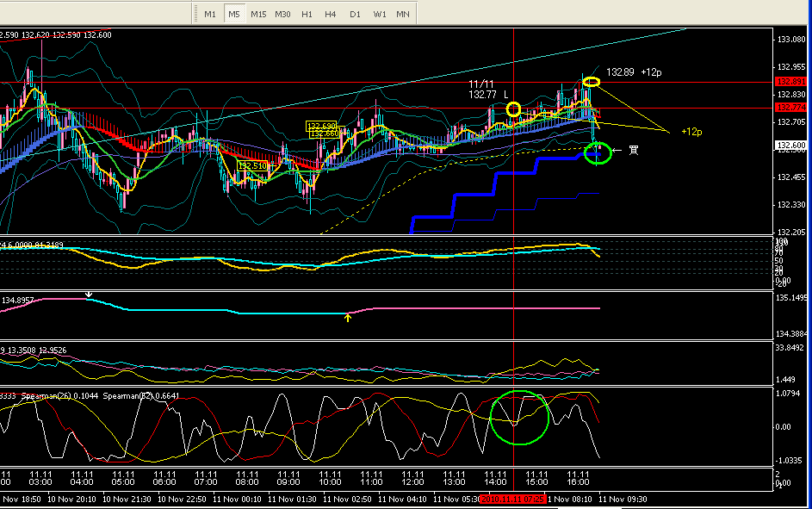Switch to the H1 hourly timeframe
The width and height of the screenshot is (812, 509).
click(307, 14)
